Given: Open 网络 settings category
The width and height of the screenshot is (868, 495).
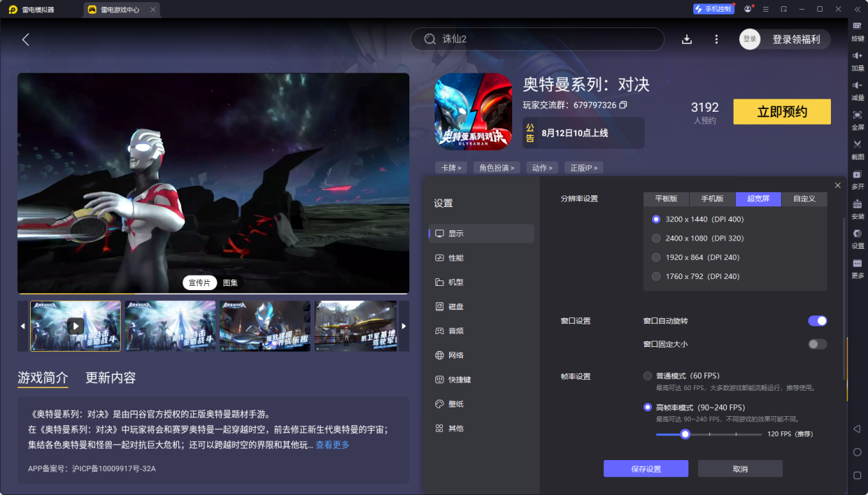Looking at the screenshot, I should point(481,355).
